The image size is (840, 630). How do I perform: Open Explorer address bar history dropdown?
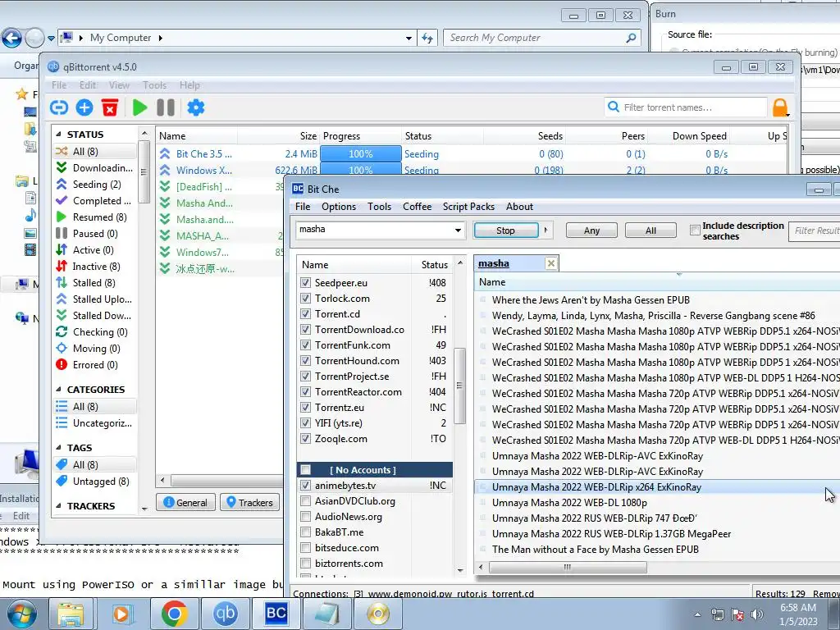pos(409,38)
